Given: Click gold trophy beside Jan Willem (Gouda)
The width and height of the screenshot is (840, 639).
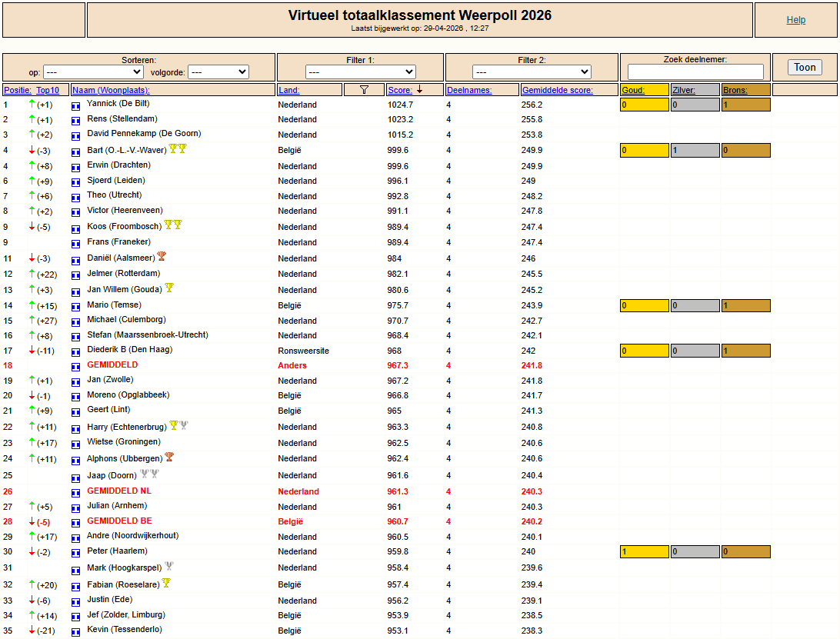Looking at the screenshot, I should 169,288.
